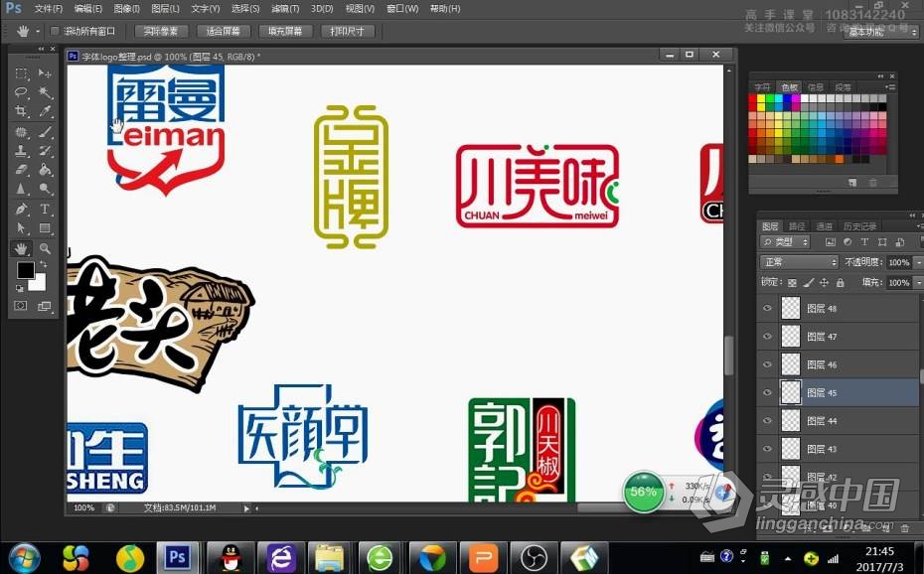
Task: Set the background color white swatch
Action: [x=39, y=286]
